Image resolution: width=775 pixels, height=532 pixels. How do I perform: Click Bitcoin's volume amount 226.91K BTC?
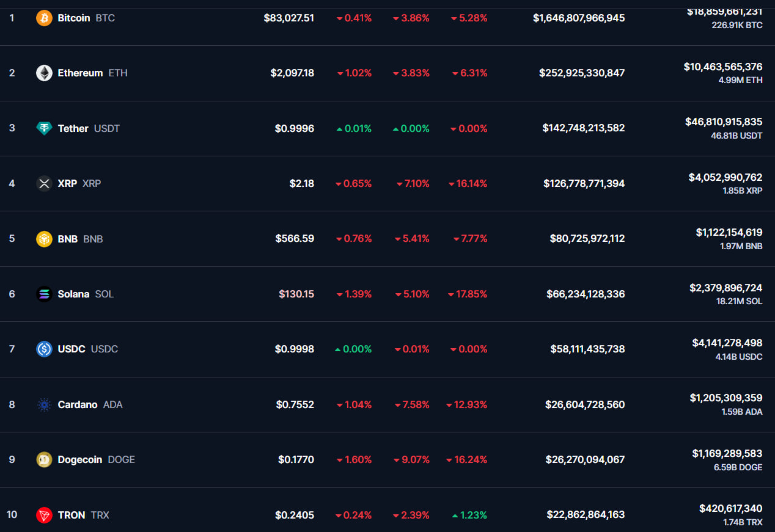pyautogui.click(x=737, y=25)
